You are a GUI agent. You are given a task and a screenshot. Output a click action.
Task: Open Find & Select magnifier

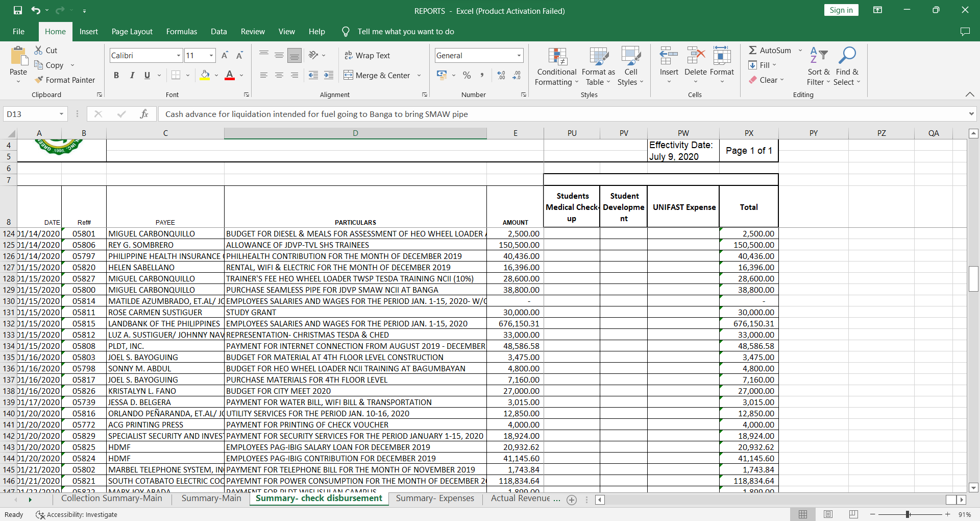pyautogui.click(x=847, y=67)
